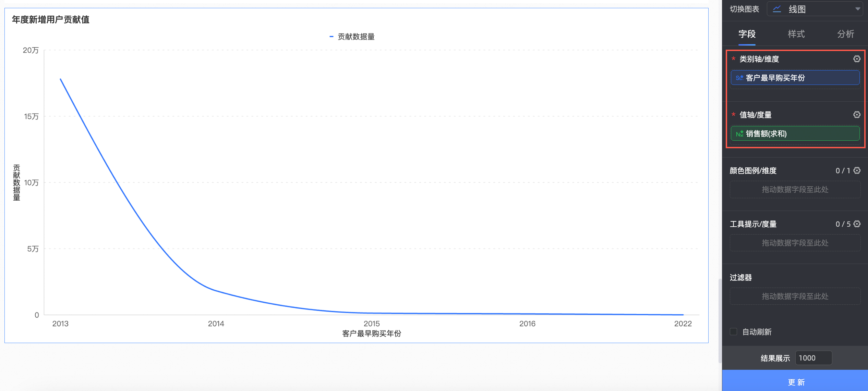
Task: Select the 字段 tab
Action: pyautogui.click(x=747, y=34)
